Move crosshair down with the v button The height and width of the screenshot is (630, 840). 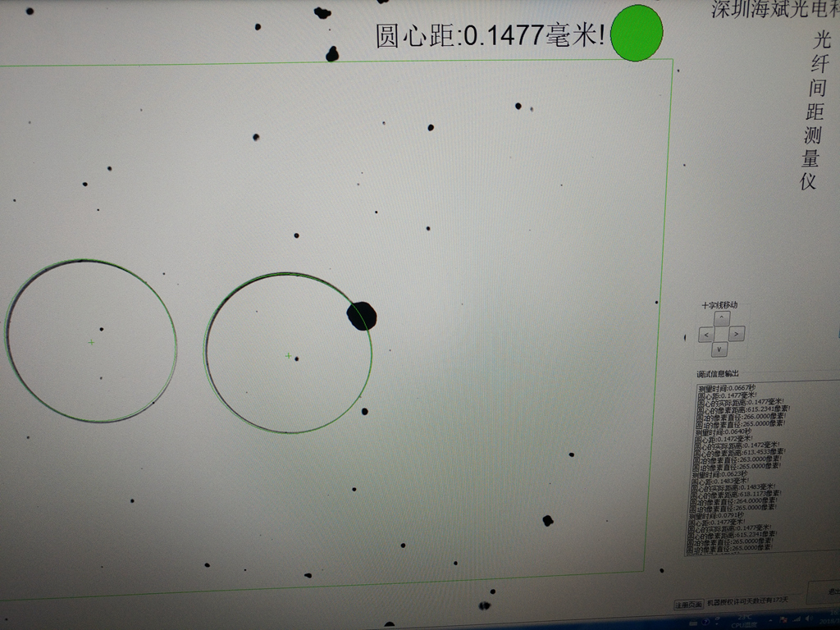[719, 349]
